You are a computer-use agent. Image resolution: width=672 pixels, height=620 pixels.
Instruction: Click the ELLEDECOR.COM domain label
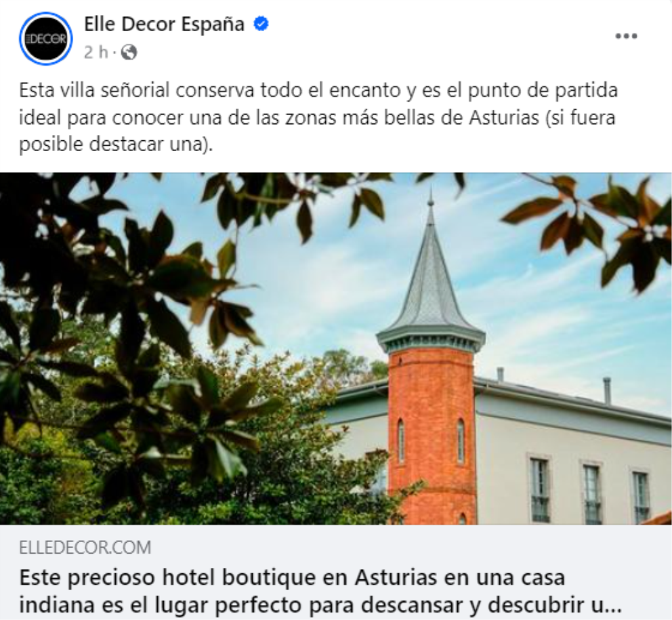point(85,547)
